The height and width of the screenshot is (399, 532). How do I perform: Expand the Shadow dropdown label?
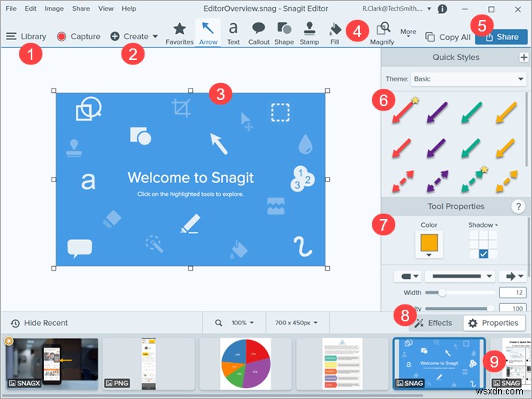[x=483, y=225]
